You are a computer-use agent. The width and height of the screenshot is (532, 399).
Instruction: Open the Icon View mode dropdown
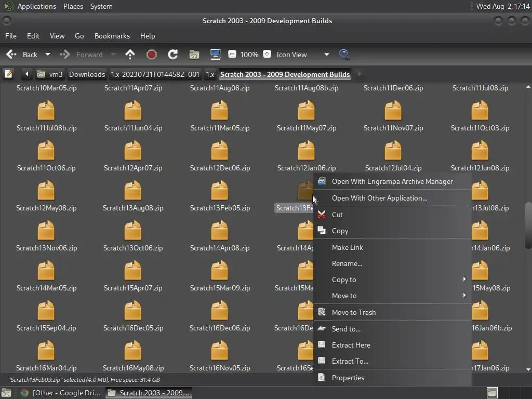(302, 55)
